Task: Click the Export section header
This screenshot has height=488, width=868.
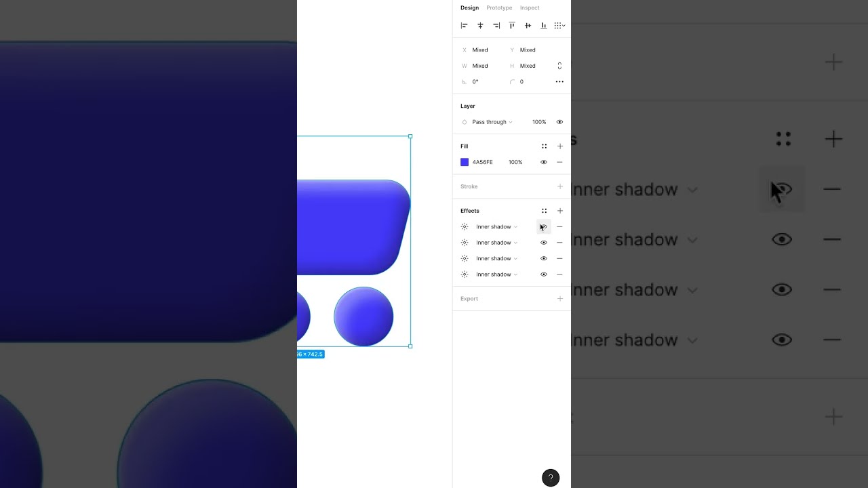Action: pos(469,299)
